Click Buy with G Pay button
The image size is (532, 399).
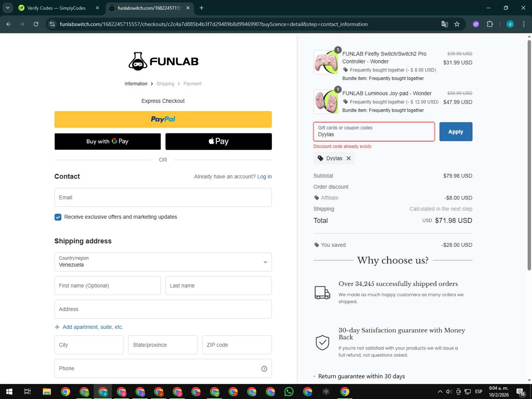(x=107, y=142)
